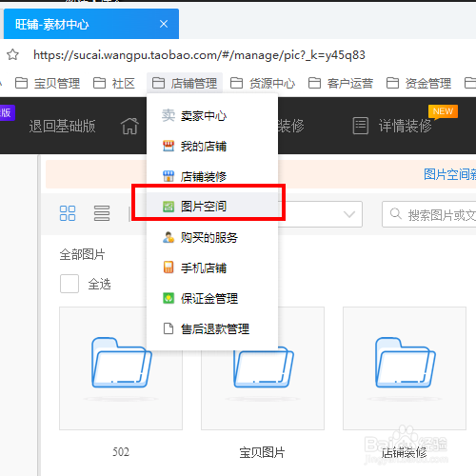This screenshot has width=476, height=476.
Task: Click the 图片空间 notice link in banner
Action: pyautogui.click(x=450, y=174)
